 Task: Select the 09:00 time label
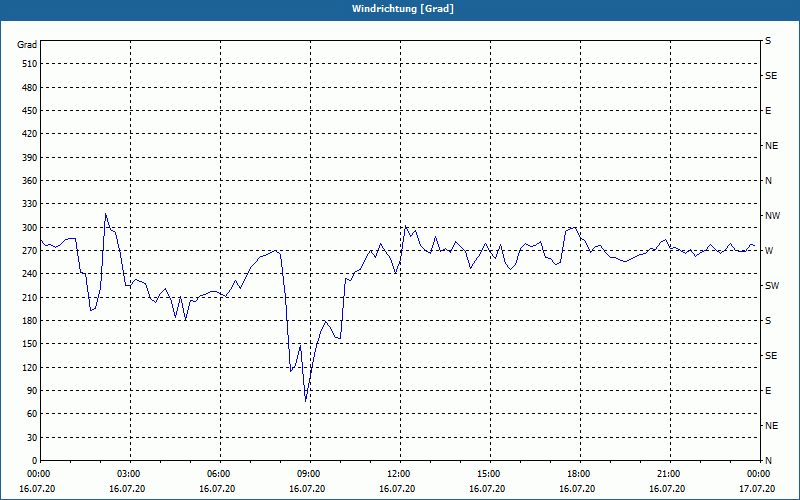tap(307, 473)
